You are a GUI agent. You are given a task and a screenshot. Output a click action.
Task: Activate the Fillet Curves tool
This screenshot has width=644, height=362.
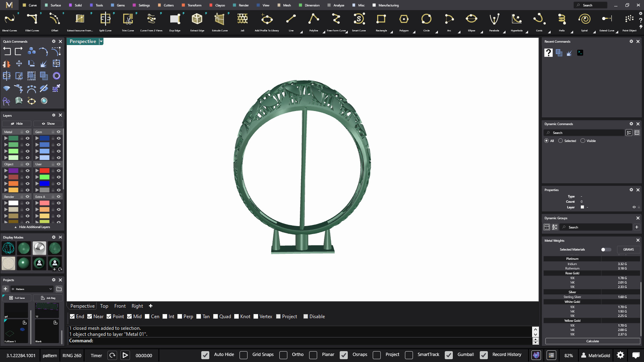click(x=32, y=22)
